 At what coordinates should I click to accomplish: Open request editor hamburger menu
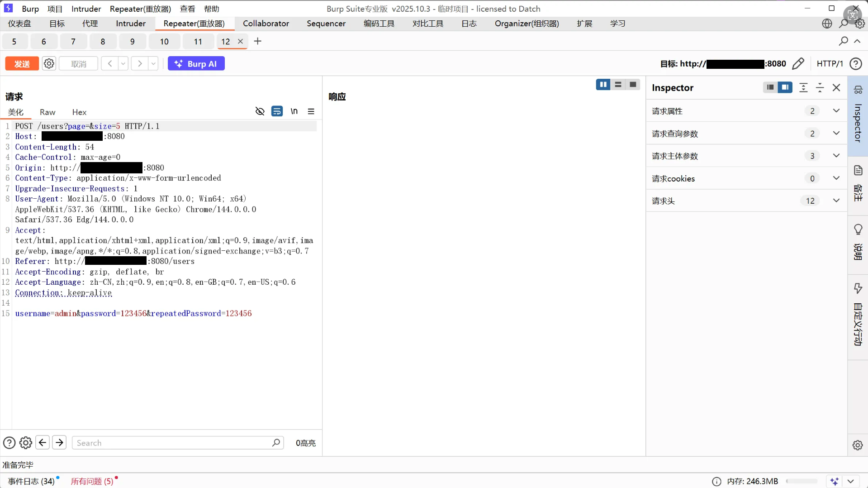[x=311, y=111]
